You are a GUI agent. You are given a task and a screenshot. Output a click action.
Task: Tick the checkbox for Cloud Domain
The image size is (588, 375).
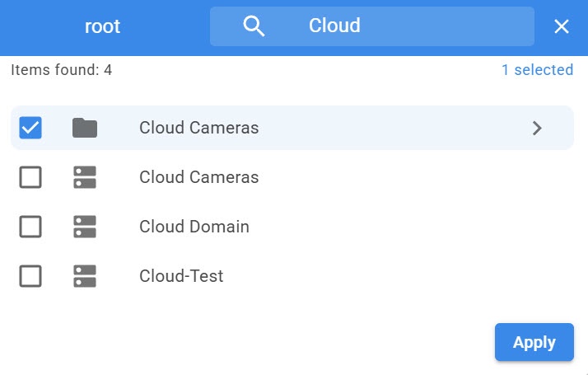tap(30, 227)
